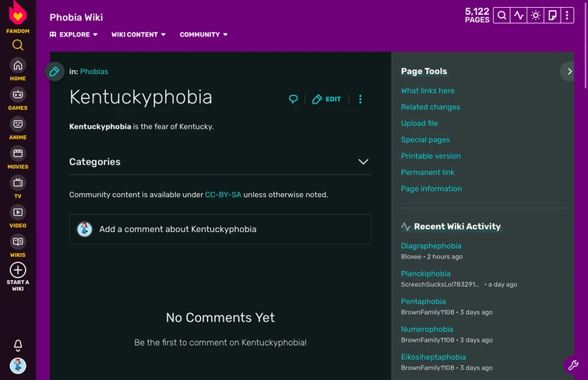Open the notifications bell
The width and height of the screenshot is (588, 380).
tap(18, 345)
